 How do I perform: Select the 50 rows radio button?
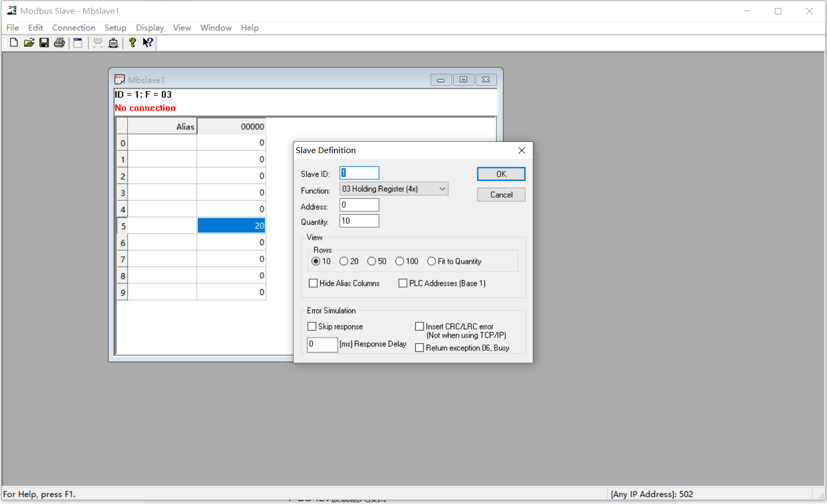point(371,261)
